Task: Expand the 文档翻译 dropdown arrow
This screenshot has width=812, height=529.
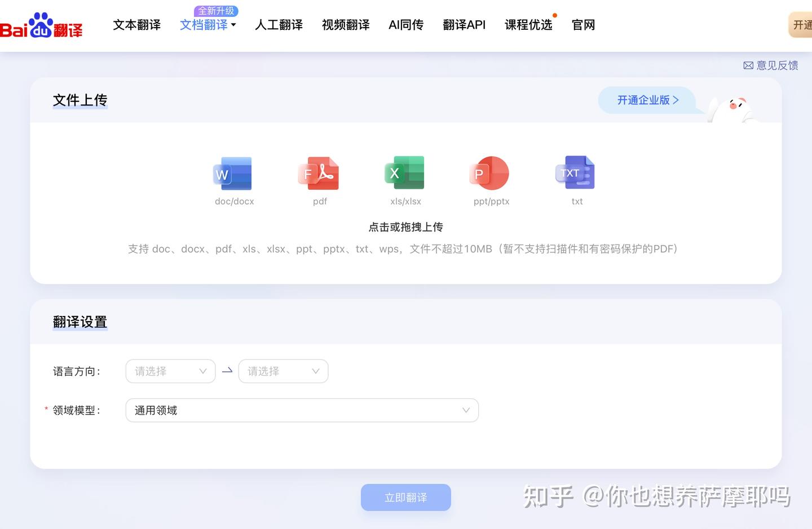Action: pos(233,25)
